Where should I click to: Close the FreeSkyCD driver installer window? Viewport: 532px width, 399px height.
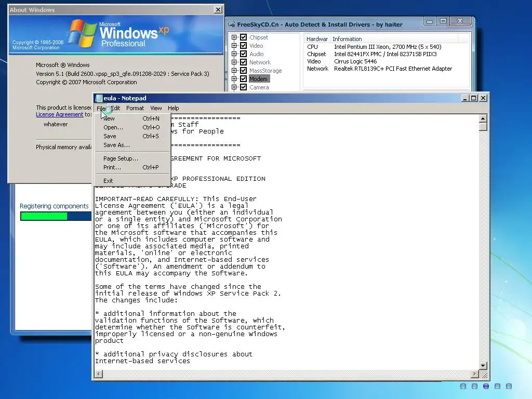click(460, 21)
